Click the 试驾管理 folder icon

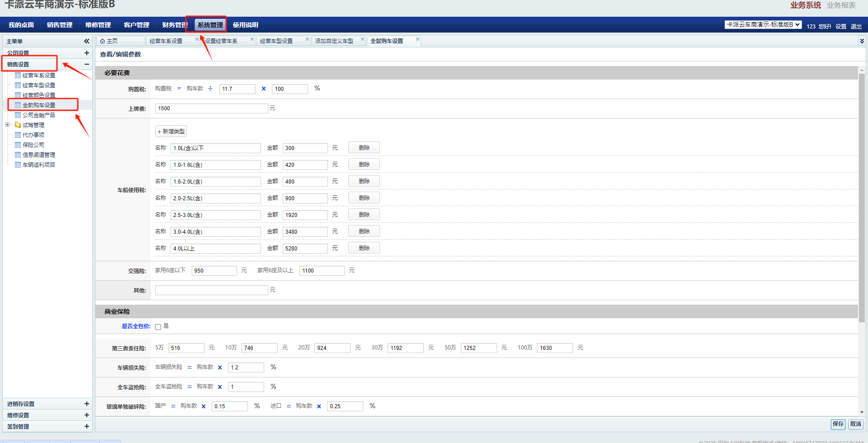(x=18, y=125)
